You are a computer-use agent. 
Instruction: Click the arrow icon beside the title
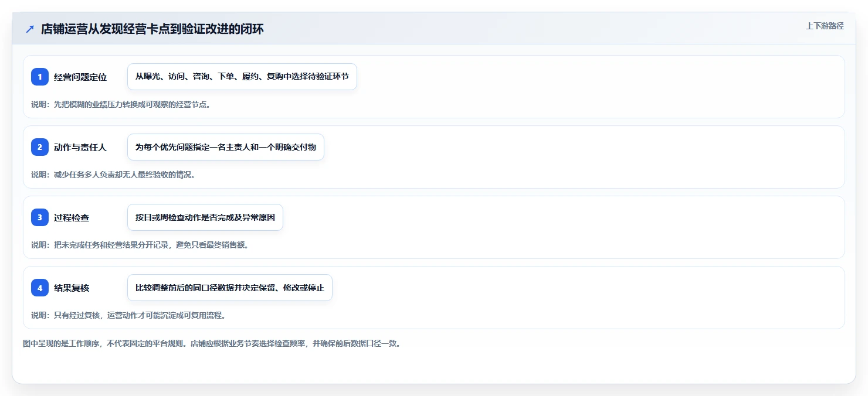(29, 29)
